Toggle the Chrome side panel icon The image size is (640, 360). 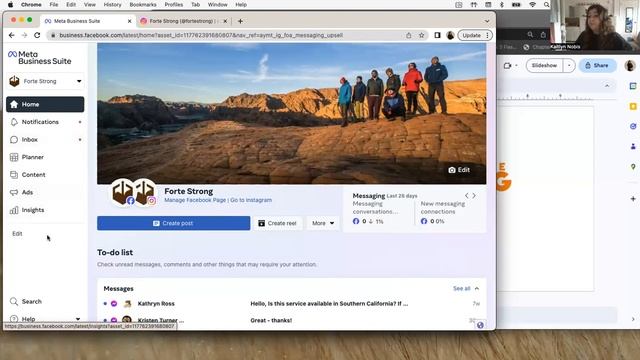click(437, 36)
